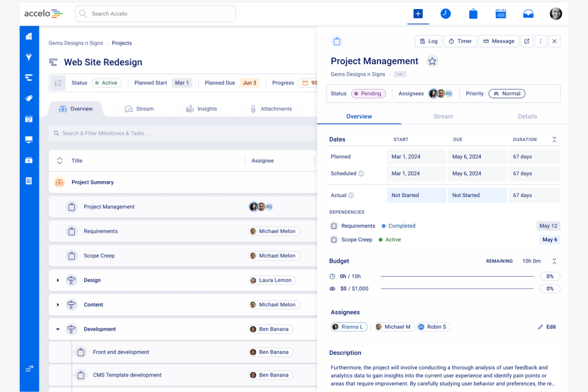Star the Project Management task as favorite
Image resolution: width=588 pixels, height=392 pixels.
[x=432, y=61]
